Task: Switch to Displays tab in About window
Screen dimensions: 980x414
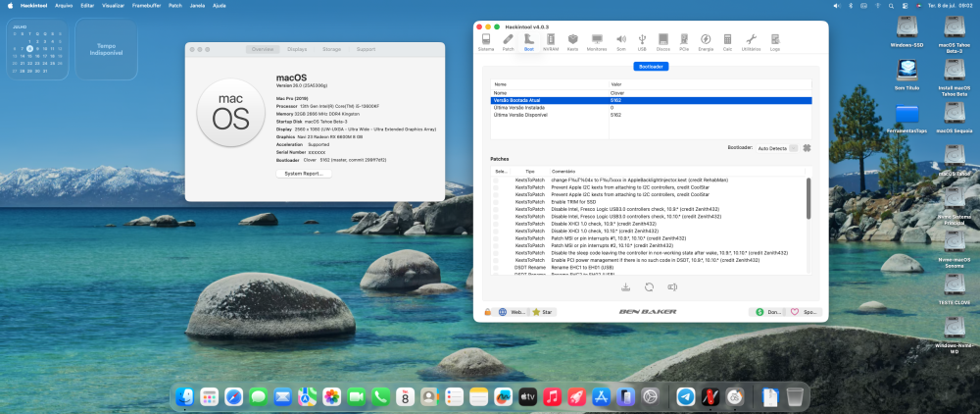Action: coord(297,49)
